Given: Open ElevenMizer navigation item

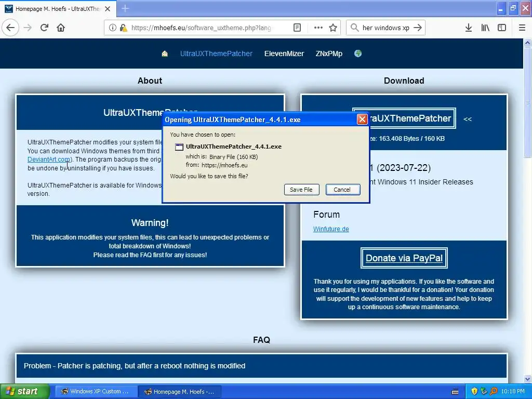Looking at the screenshot, I should pos(284,54).
